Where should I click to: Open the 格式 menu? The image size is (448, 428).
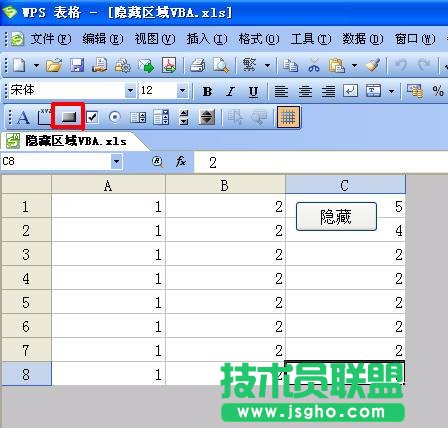coord(259,39)
